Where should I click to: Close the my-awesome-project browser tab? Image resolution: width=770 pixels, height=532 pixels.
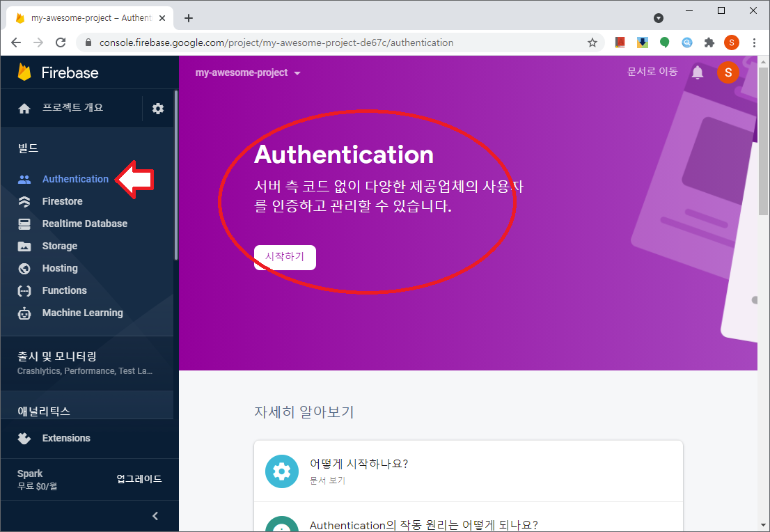click(x=163, y=18)
